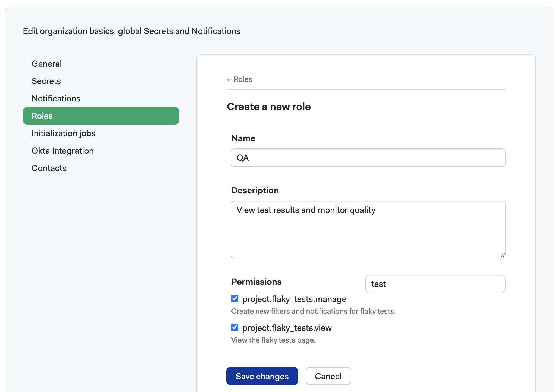Uncheck project.flaky_tests.manage permission
This screenshot has height=392, width=557.
235,298
